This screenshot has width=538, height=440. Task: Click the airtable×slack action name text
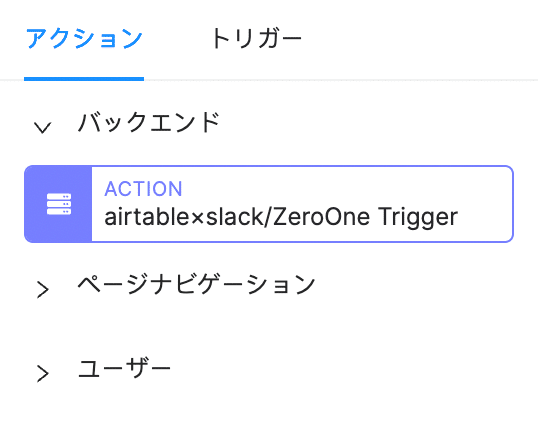pos(281,217)
